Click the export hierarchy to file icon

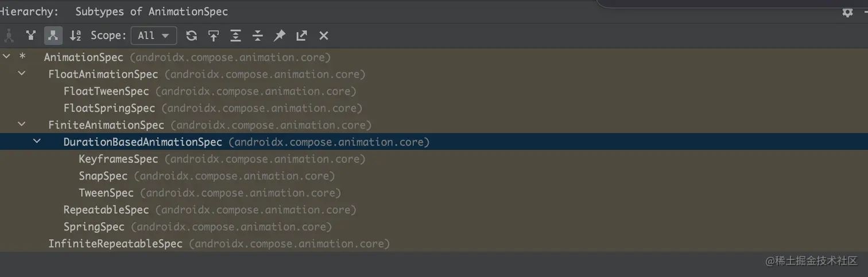coord(301,36)
